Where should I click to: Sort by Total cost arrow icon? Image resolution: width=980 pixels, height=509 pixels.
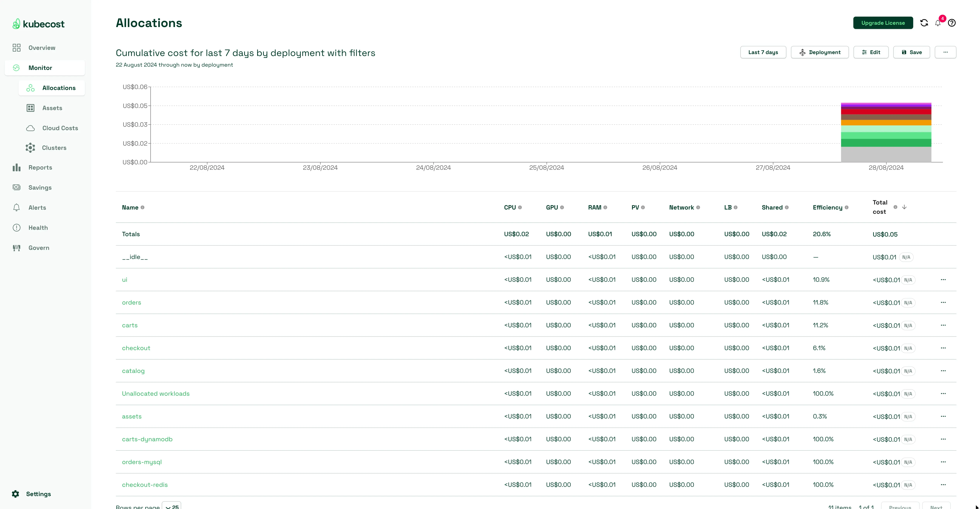point(904,207)
